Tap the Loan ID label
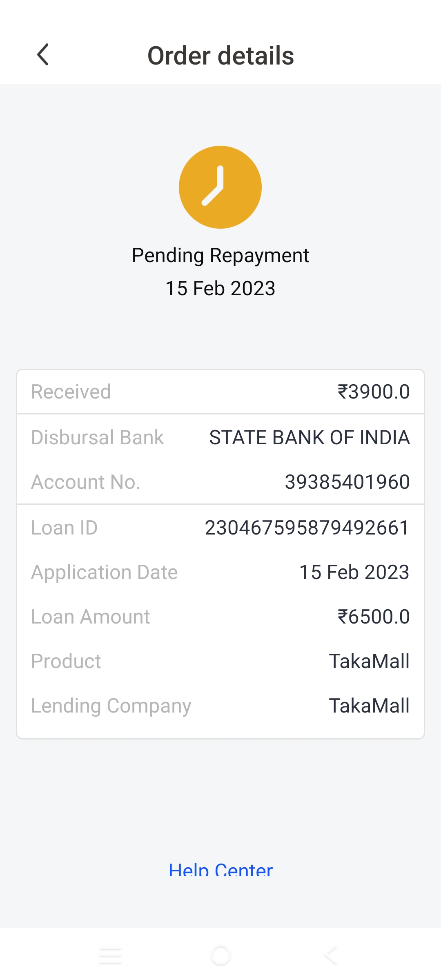Image resolution: width=441 pixels, height=980 pixels. 65,528
